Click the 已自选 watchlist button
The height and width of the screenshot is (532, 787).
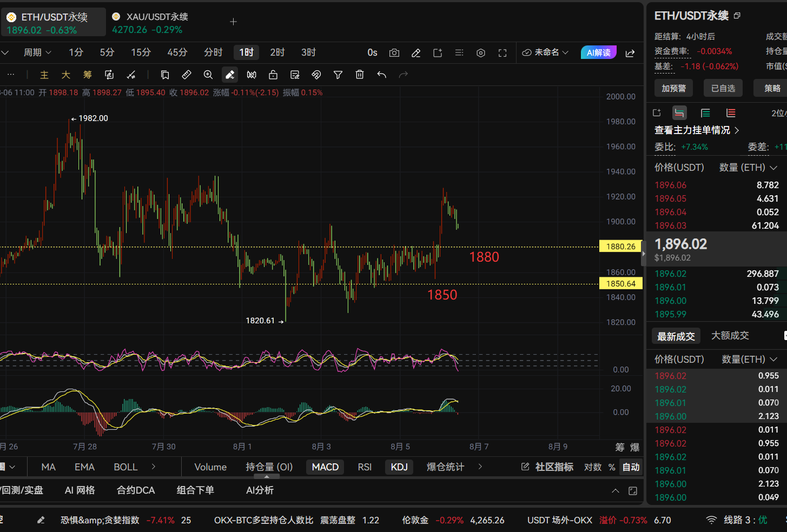coord(723,88)
